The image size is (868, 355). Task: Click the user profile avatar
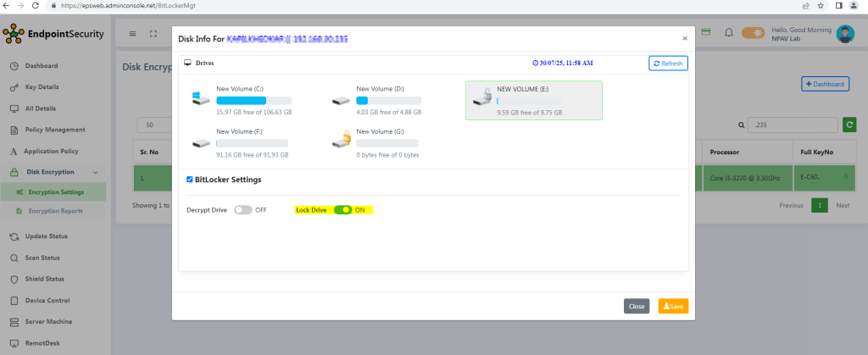pyautogui.click(x=844, y=33)
